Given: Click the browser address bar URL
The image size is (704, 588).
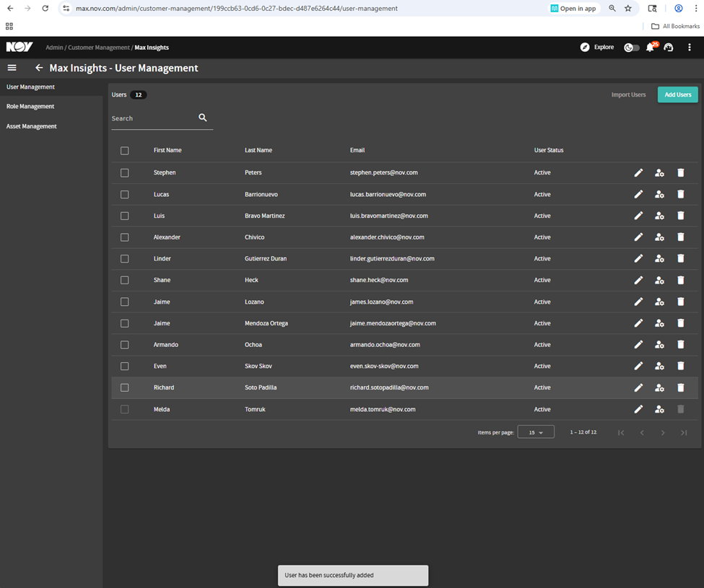Looking at the screenshot, I should (237, 9).
